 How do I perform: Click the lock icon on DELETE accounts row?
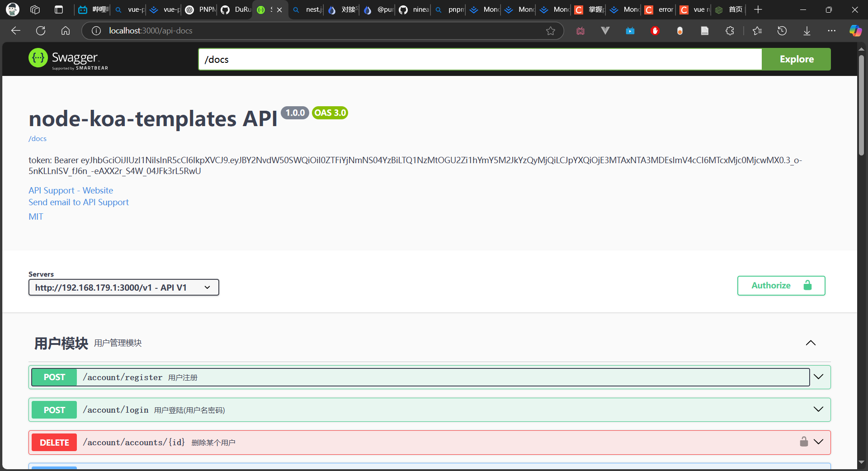pyautogui.click(x=803, y=442)
